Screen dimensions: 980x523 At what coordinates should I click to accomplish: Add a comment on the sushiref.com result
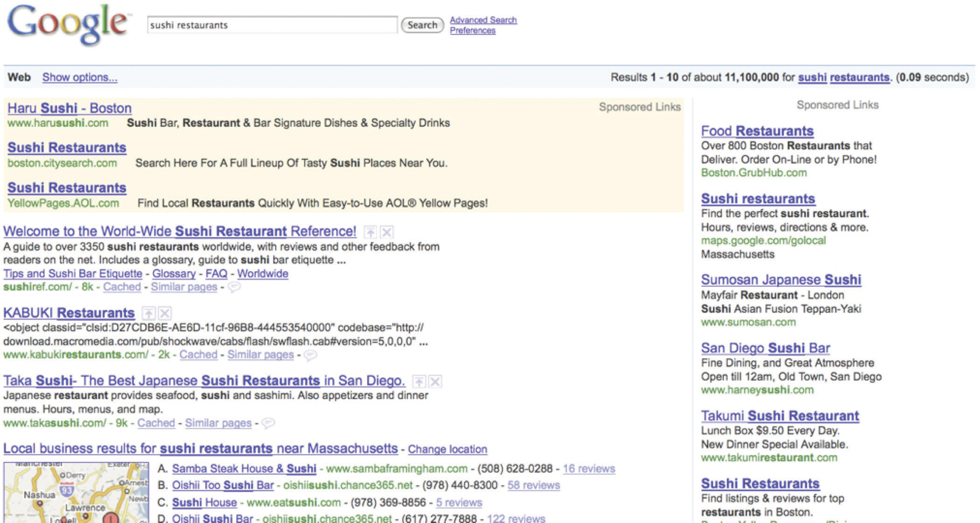[234, 287]
